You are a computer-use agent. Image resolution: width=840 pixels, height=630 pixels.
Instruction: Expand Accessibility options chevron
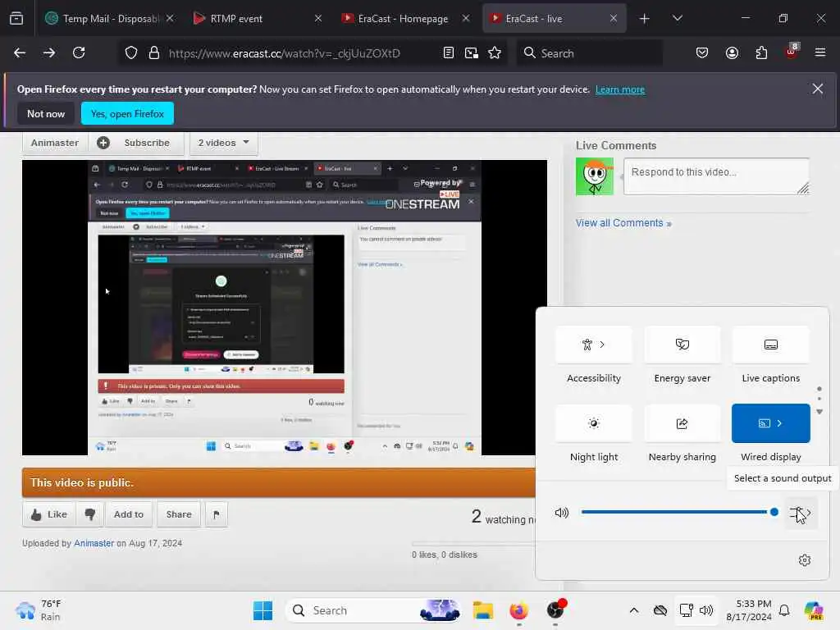click(x=602, y=345)
